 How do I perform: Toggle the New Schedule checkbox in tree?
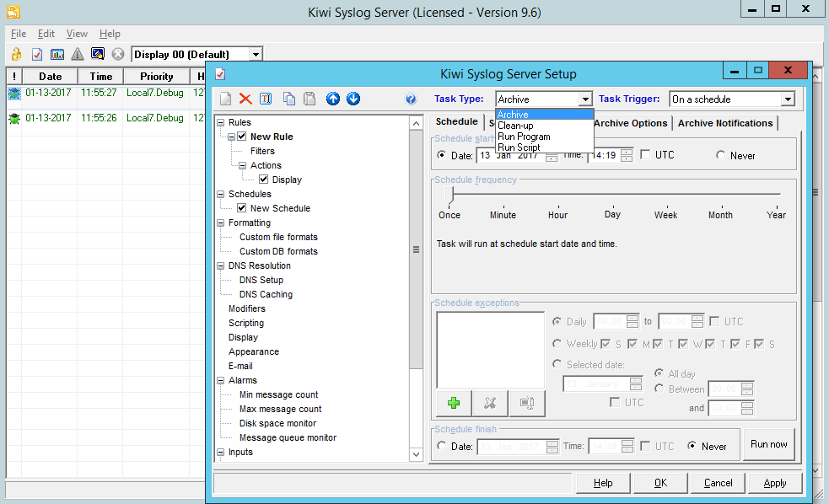click(x=242, y=208)
